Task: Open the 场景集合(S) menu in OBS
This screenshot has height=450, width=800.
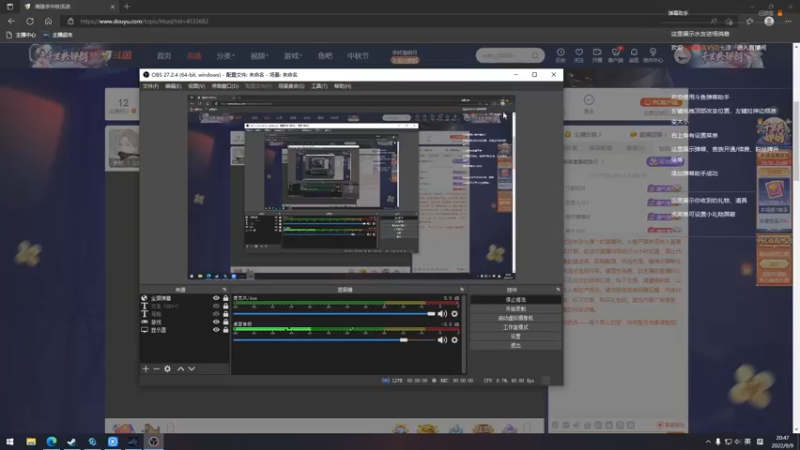Action: pyautogui.click(x=291, y=86)
